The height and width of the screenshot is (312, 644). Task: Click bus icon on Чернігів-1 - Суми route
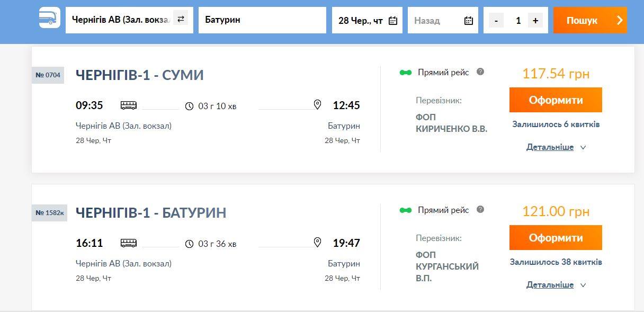pyautogui.click(x=129, y=105)
